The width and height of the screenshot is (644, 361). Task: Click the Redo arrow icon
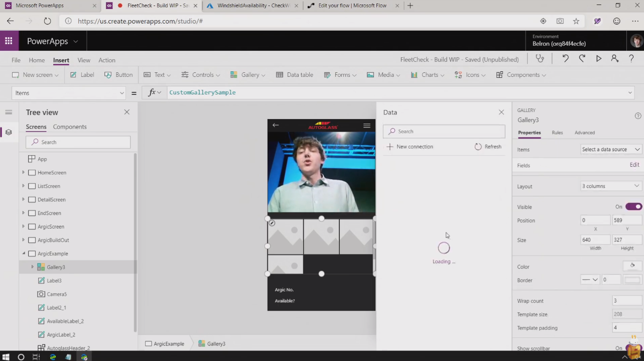coord(582,59)
